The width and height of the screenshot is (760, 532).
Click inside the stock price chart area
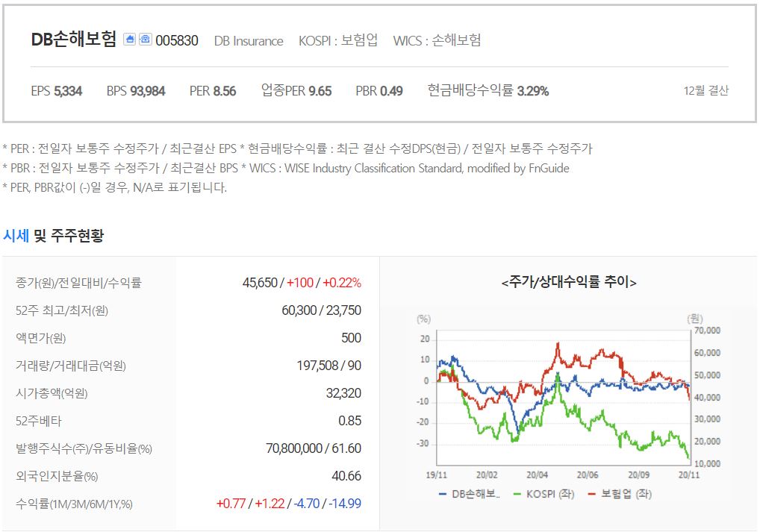[x=563, y=397]
